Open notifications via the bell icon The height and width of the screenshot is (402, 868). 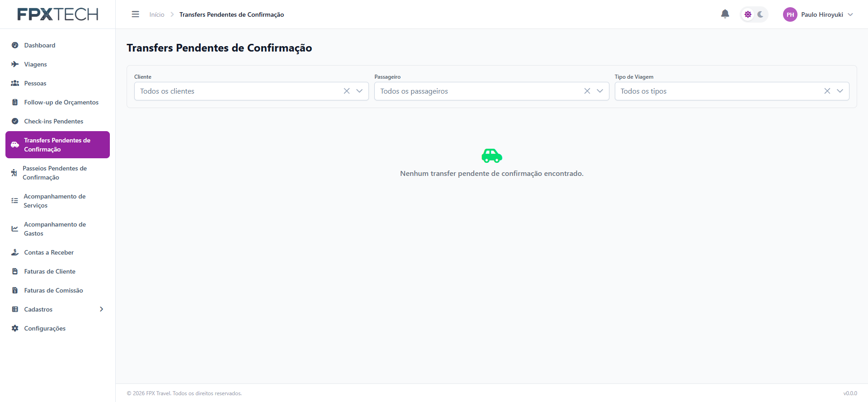[x=725, y=14]
